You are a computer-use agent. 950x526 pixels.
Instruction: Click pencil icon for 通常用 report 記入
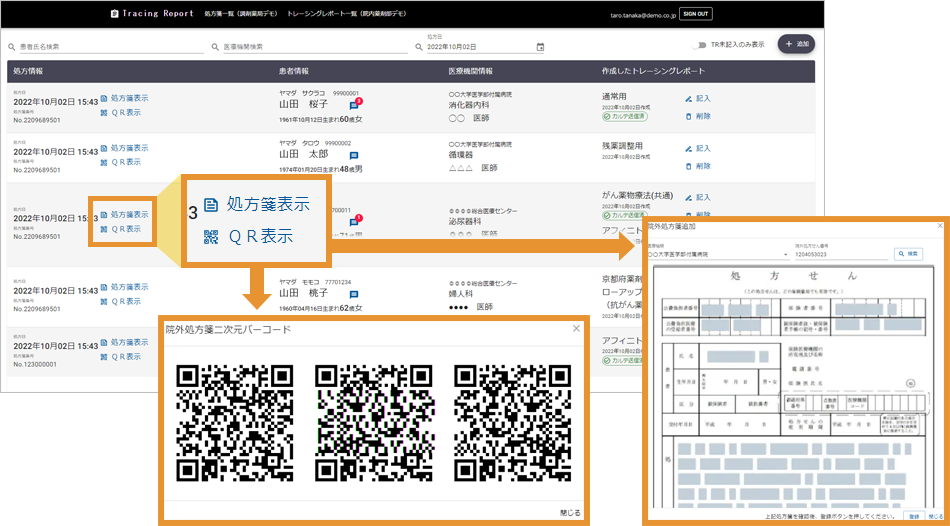tap(688, 98)
